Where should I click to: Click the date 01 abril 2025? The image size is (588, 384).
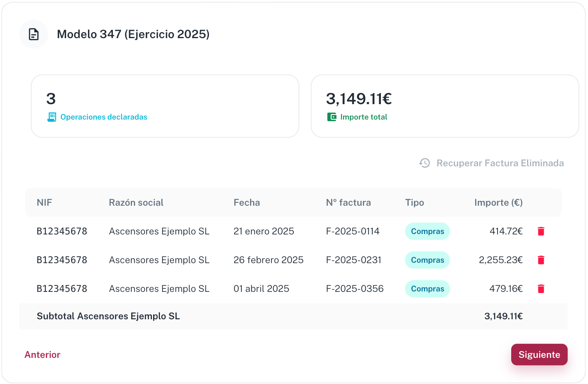tap(261, 289)
